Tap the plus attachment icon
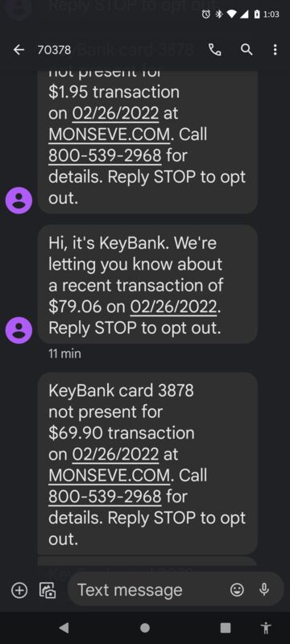Screen dimensions: 290x644 (x=19, y=590)
